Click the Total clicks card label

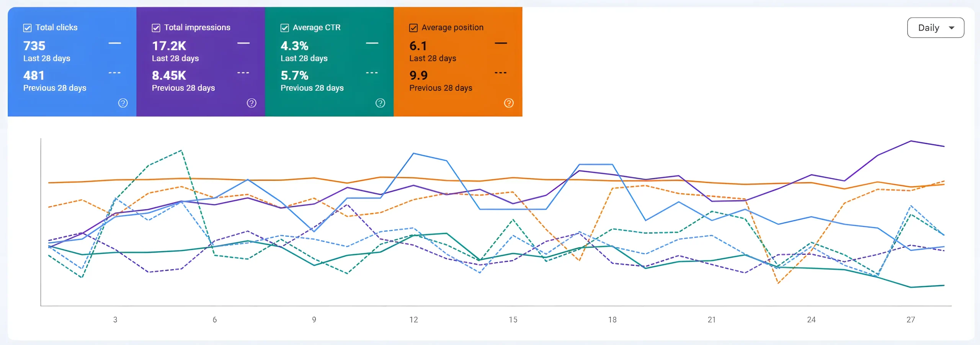click(56, 28)
